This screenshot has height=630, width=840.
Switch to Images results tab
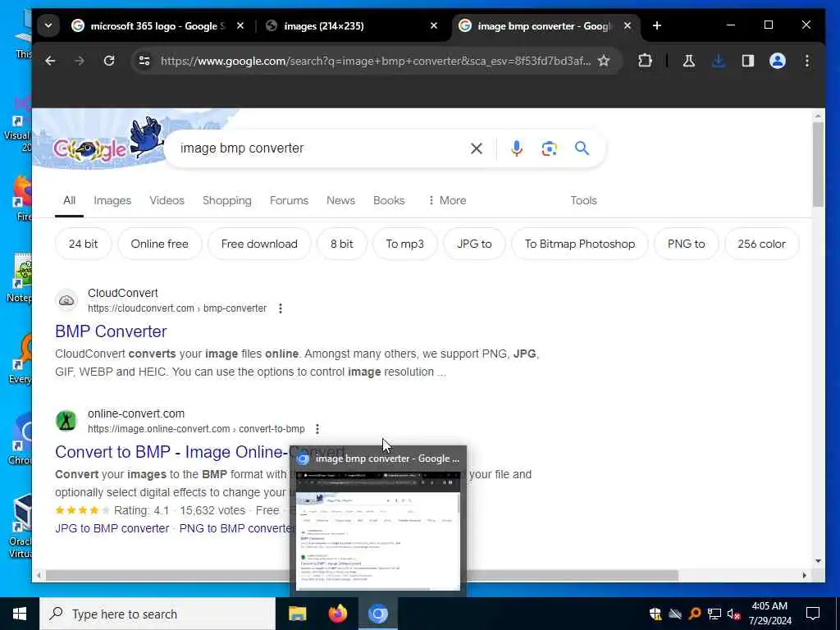[x=112, y=200]
